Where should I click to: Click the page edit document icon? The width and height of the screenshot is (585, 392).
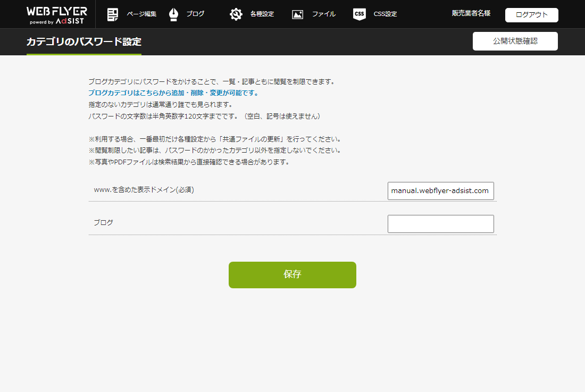pos(113,14)
